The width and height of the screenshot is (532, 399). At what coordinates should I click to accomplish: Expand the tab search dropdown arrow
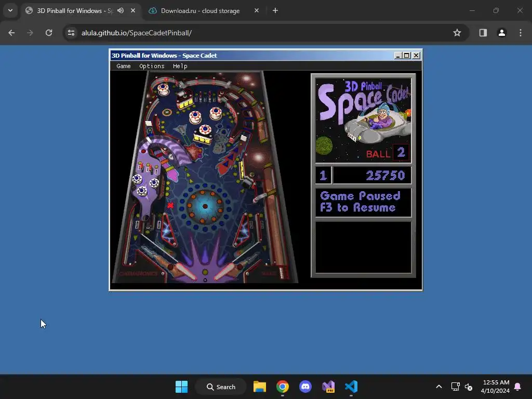[10, 10]
